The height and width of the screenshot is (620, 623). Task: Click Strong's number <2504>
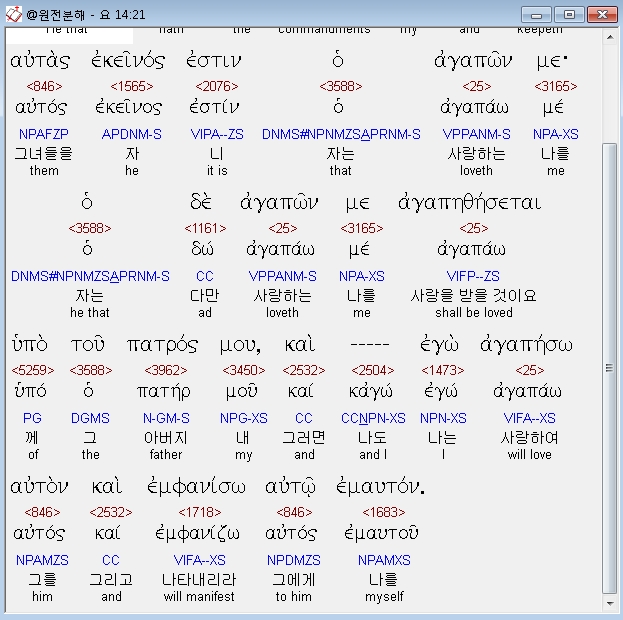coord(373,370)
